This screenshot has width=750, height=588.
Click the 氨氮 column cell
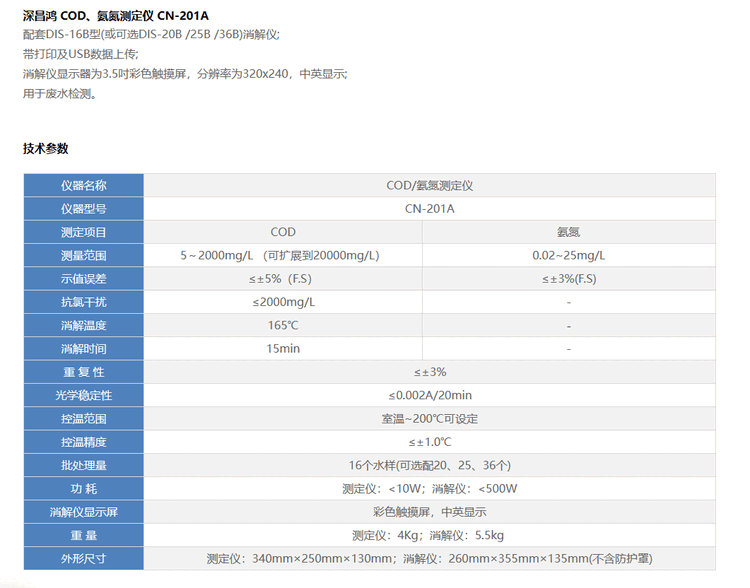coord(569,232)
